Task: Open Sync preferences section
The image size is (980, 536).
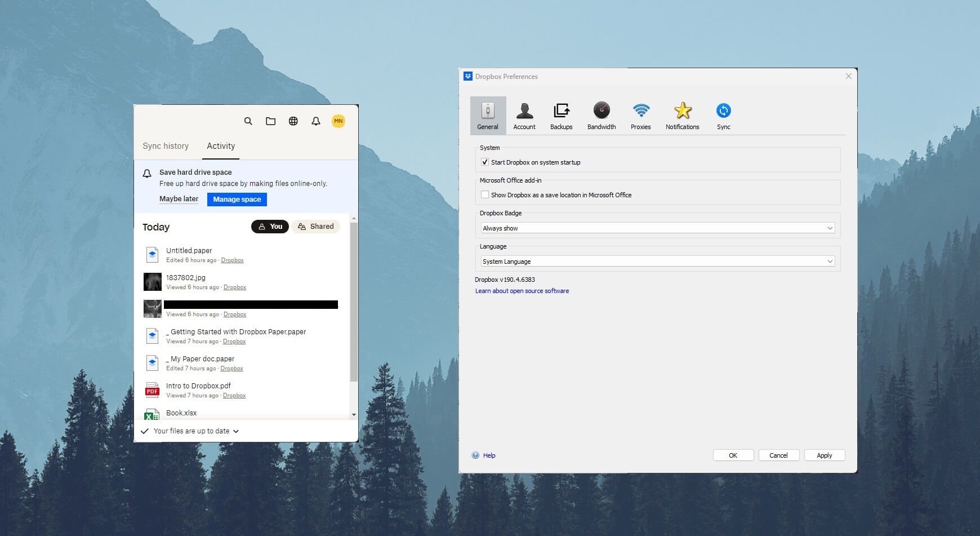Action: click(724, 116)
